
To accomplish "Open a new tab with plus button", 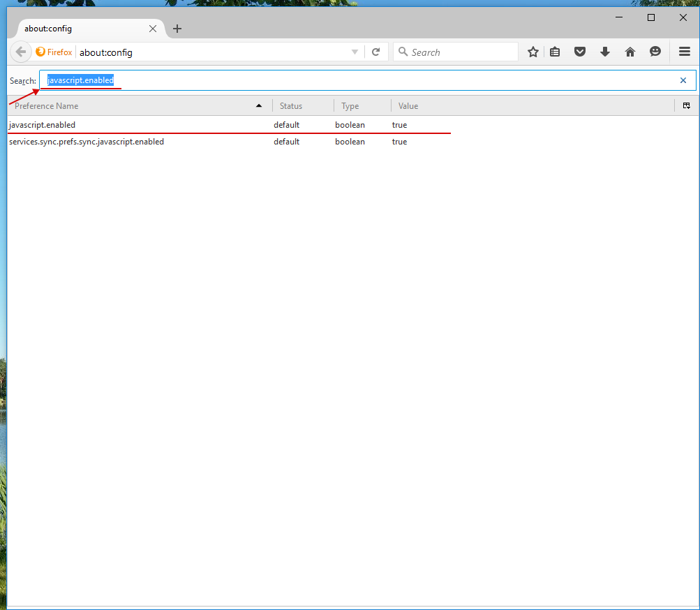I will [x=177, y=29].
